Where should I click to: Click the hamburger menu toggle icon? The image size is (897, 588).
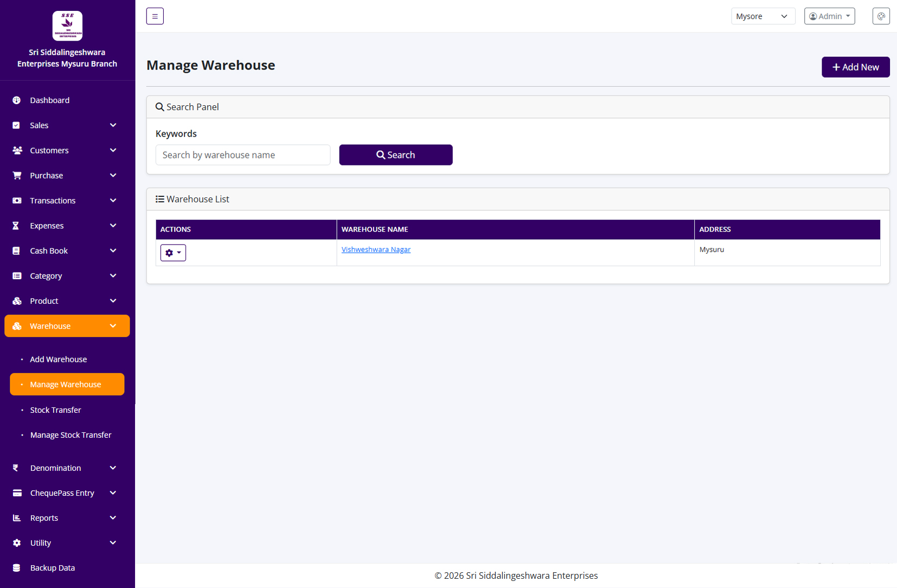click(155, 16)
